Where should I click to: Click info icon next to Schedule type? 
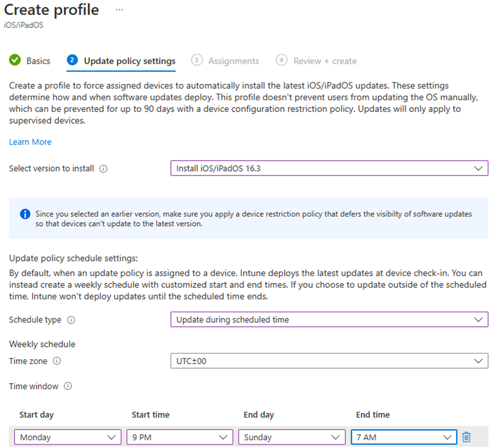click(71, 320)
